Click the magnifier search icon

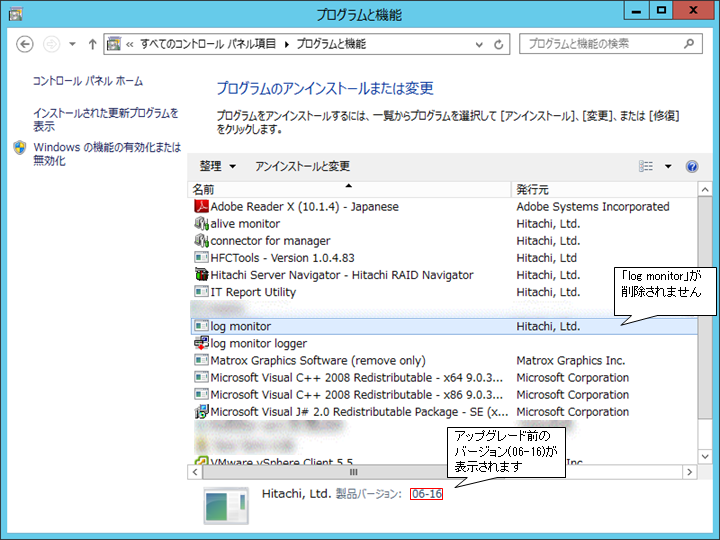tap(689, 44)
